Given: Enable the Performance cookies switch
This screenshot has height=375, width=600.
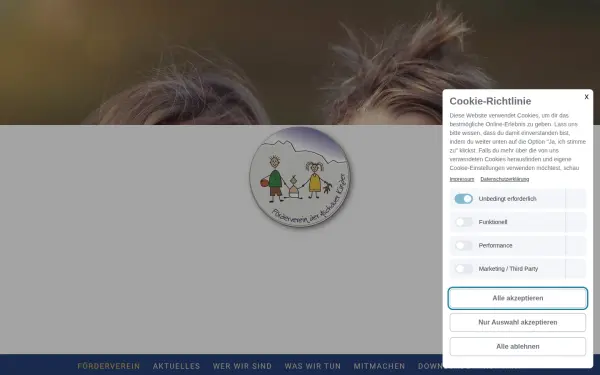Looking at the screenshot, I should click(x=463, y=245).
